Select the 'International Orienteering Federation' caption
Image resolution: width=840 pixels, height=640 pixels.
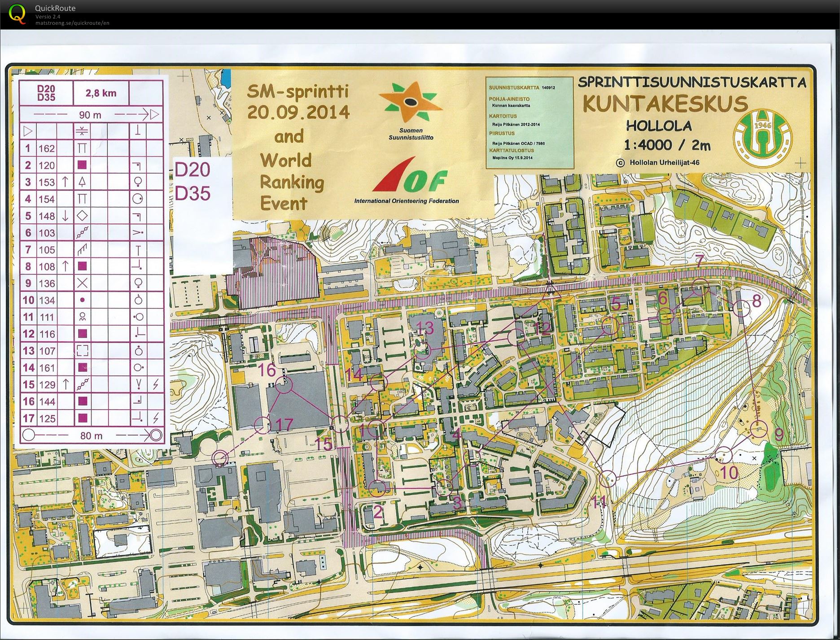point(407,201)
